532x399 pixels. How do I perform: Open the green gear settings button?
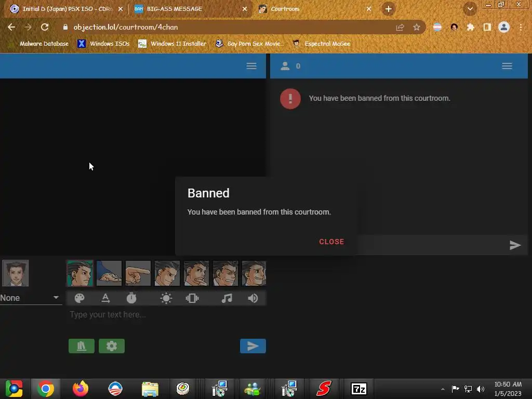(x=112, y=346)
